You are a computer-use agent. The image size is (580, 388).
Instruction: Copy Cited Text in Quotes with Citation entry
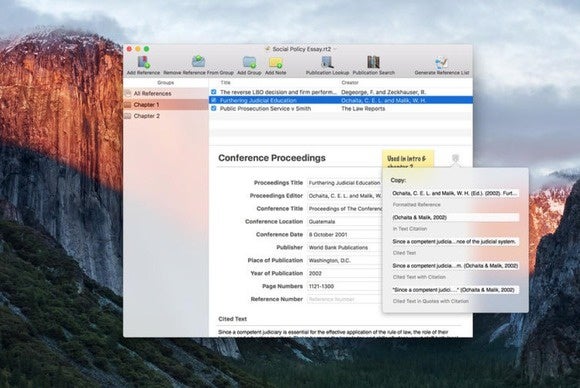(x=455, y=290)
